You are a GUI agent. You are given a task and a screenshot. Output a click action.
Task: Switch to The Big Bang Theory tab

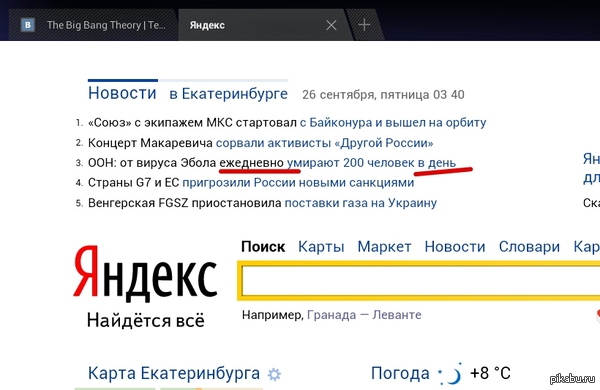coord(93,25)
